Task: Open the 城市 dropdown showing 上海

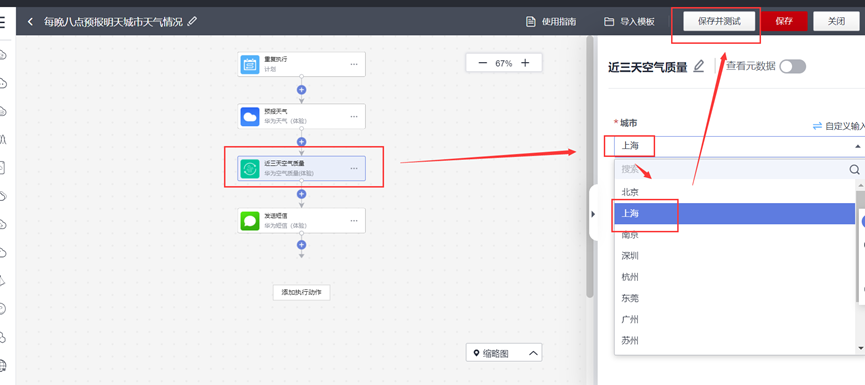Action: tap(739, 146)
